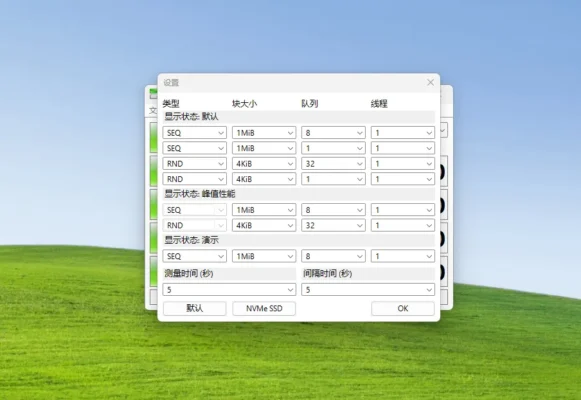Click greyed SEQ type box in 峰值性能 section
581x400 pixels.
tap(195, 210)
